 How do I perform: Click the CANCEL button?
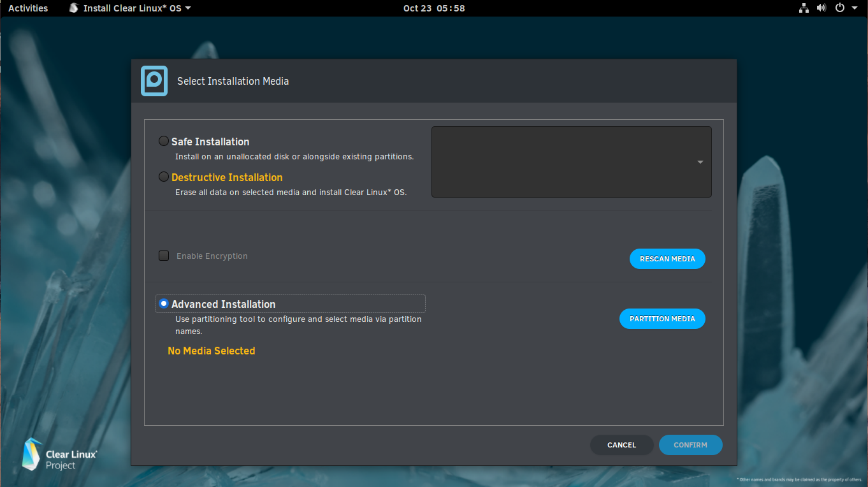621,445
